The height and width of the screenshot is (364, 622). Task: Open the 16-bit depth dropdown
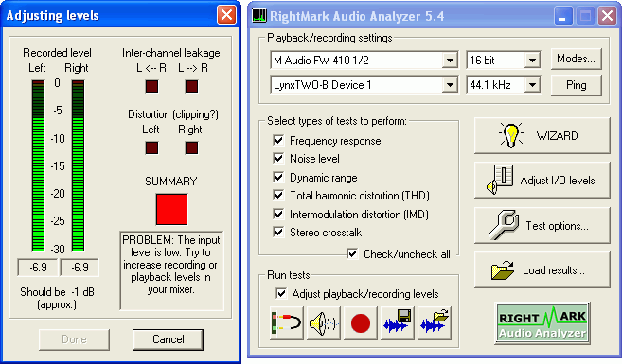[532, 61]
